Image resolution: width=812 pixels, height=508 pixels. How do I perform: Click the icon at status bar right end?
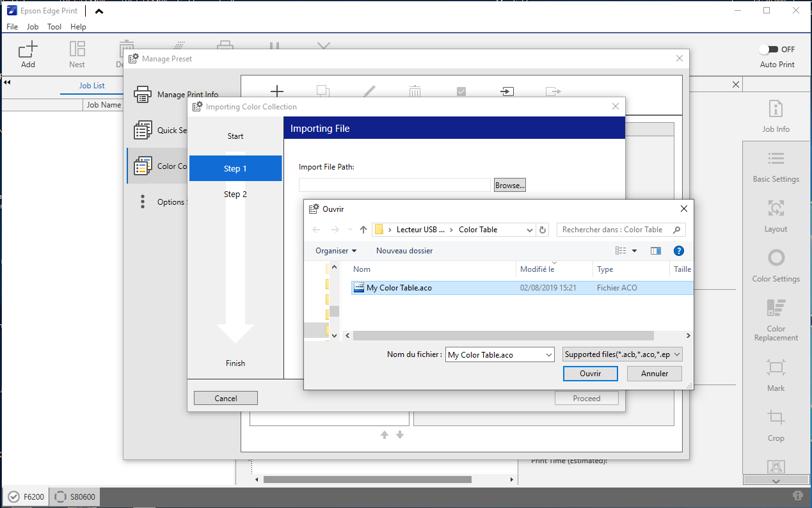797,496
